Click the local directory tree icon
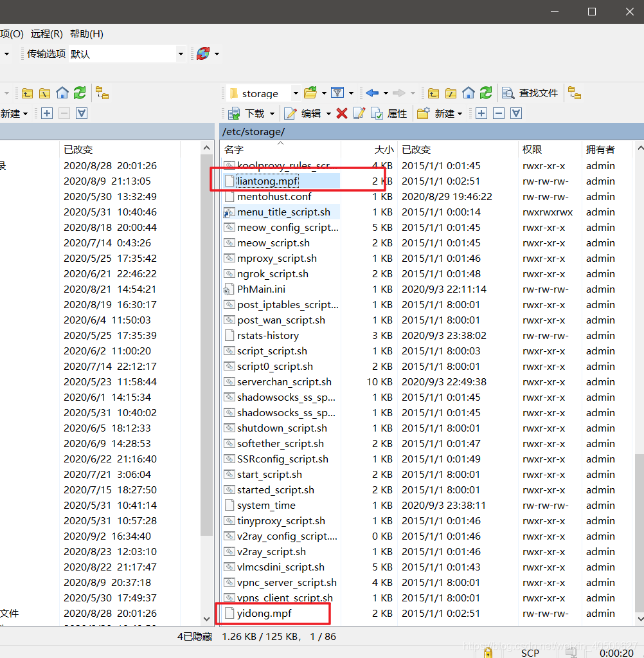Viewport: 644px width, 658px height. tap(102, 93)
